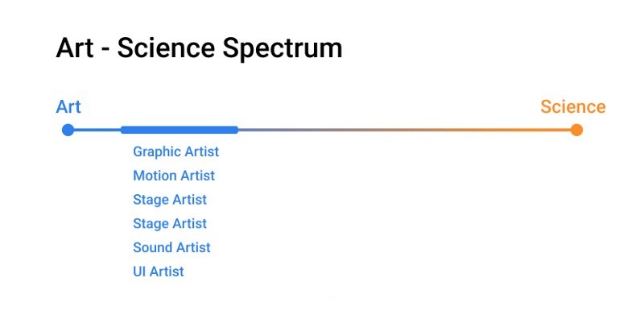The image size is (644, 311).
Task: Select the UI Artist entry
Action: pos(159,272)
